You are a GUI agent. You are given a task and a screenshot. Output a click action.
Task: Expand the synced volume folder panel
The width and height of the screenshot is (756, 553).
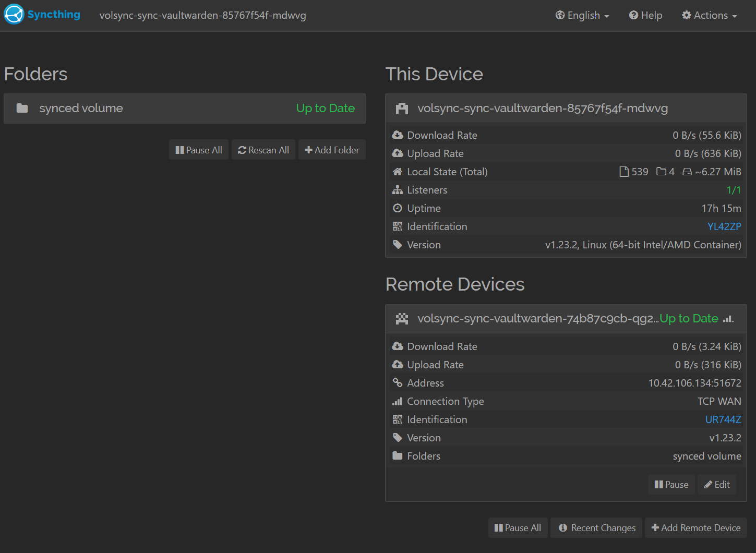[185, 109]
